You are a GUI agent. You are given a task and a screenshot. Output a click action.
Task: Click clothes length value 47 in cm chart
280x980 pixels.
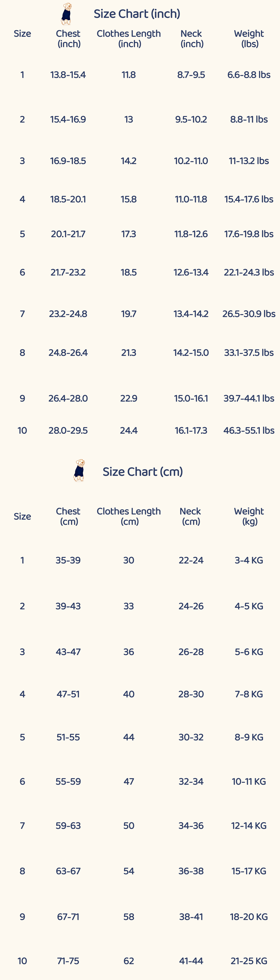129,781
